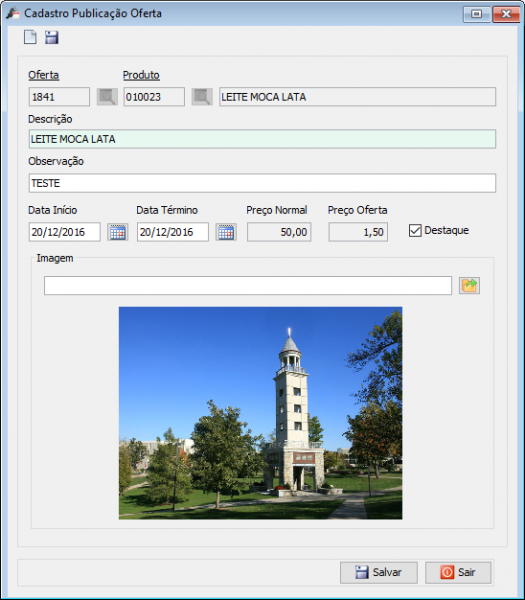
Task: Click the Data Início date field
Action: [65, 232]
